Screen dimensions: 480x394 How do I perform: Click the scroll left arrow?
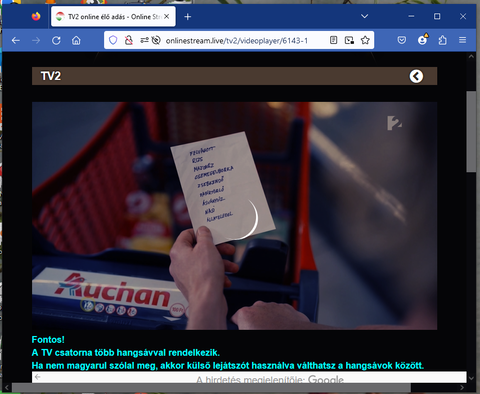tap(6, 388)
